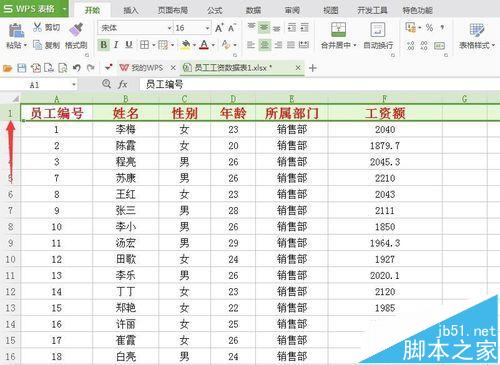Expand the Merge and Center dropdown arrow
Viewport: 500px width, 365px height.
pyautogui.click(x=355, y=45)
